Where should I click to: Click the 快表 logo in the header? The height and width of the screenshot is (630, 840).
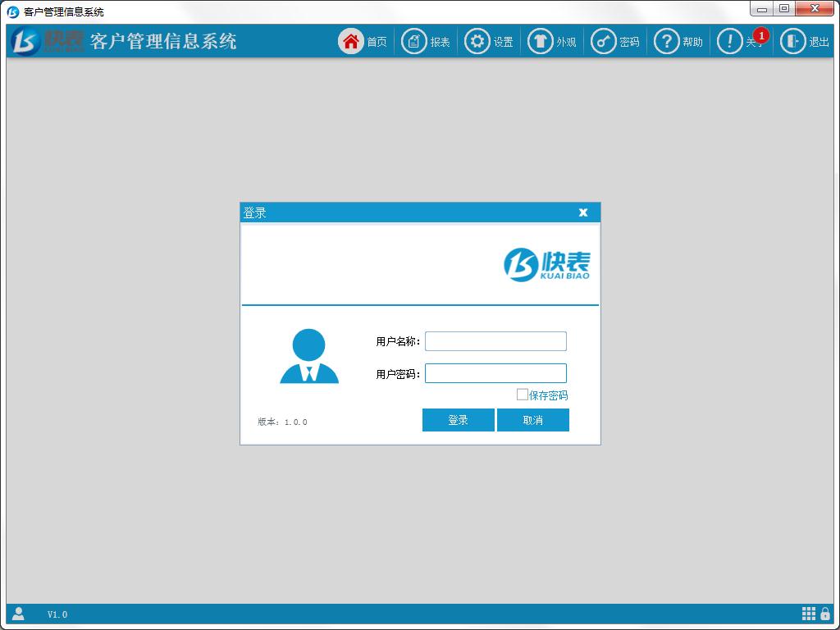point(47,41)
